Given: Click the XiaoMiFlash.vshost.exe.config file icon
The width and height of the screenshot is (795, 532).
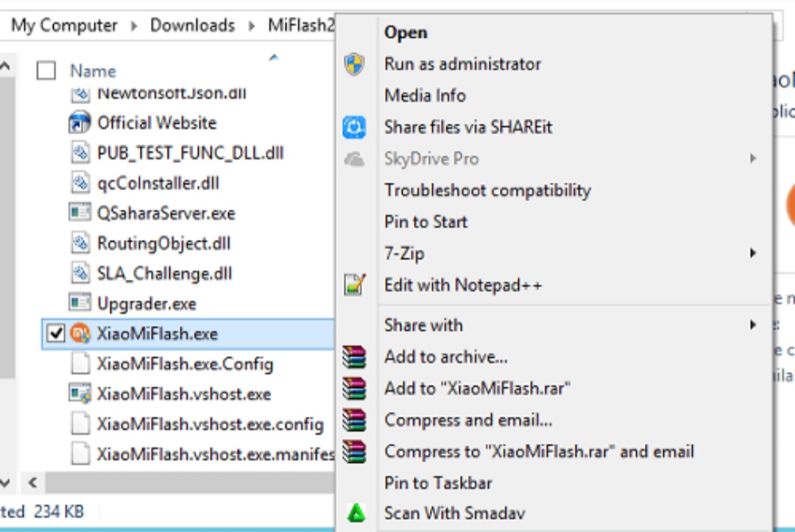Looking at the screenshot, I should click(x=80, y=424).
